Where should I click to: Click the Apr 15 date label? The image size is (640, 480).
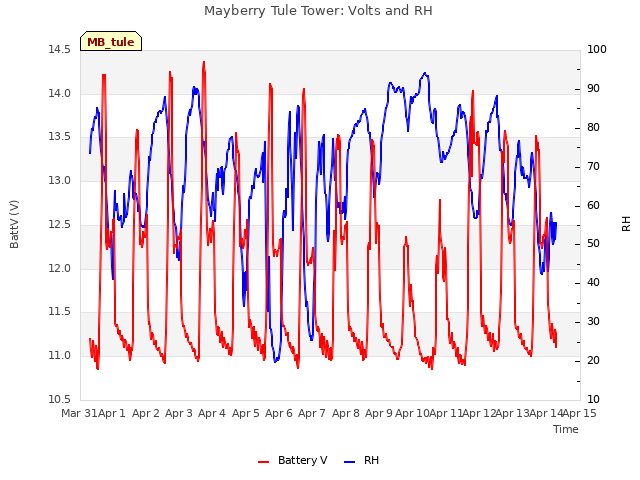580,413
